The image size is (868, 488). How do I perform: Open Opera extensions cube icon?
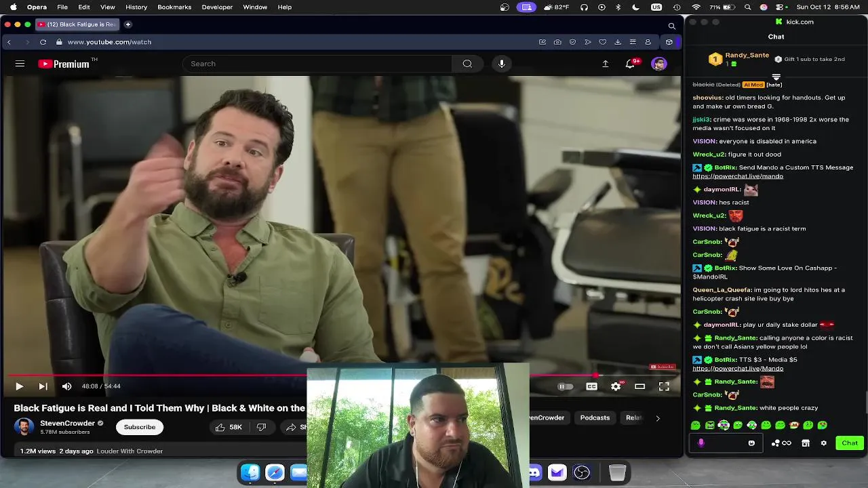(669, 42)
